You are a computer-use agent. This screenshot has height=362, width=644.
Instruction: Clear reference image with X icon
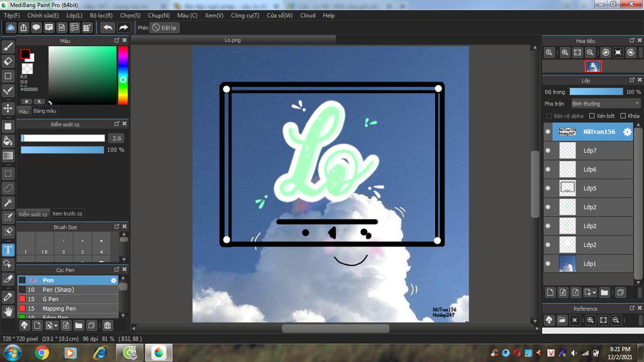[x=575, y=320]
